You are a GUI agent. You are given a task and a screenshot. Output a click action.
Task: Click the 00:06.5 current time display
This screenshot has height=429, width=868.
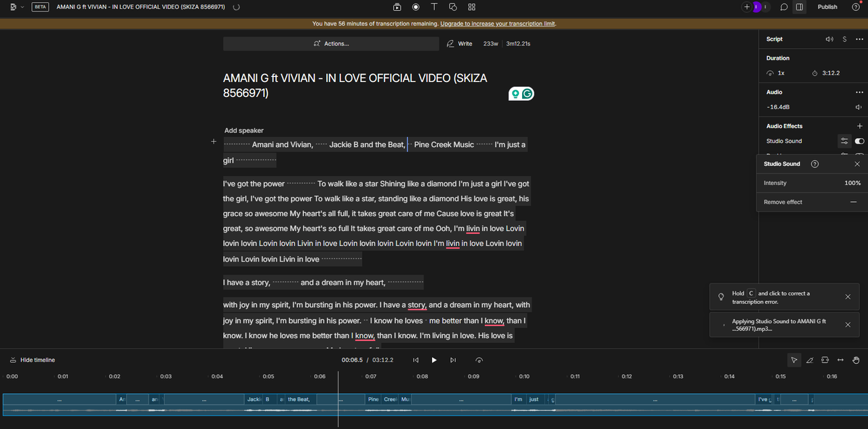[352, 360]
